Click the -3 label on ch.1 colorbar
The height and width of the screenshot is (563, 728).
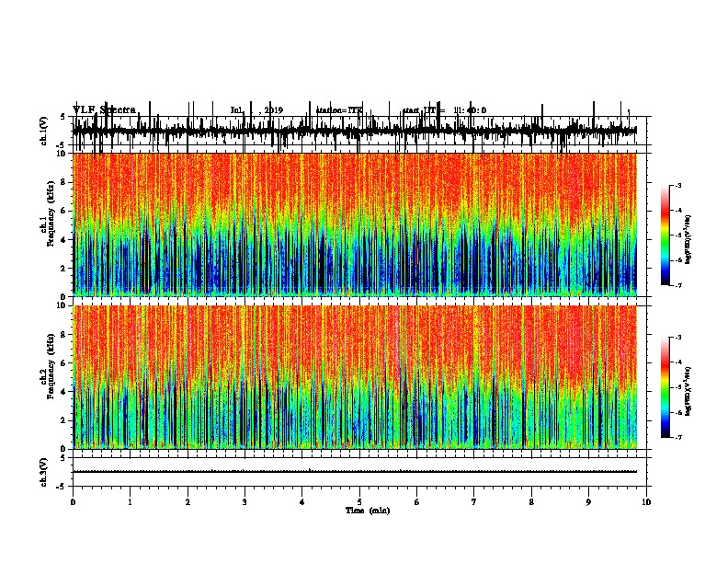point(677,185)
